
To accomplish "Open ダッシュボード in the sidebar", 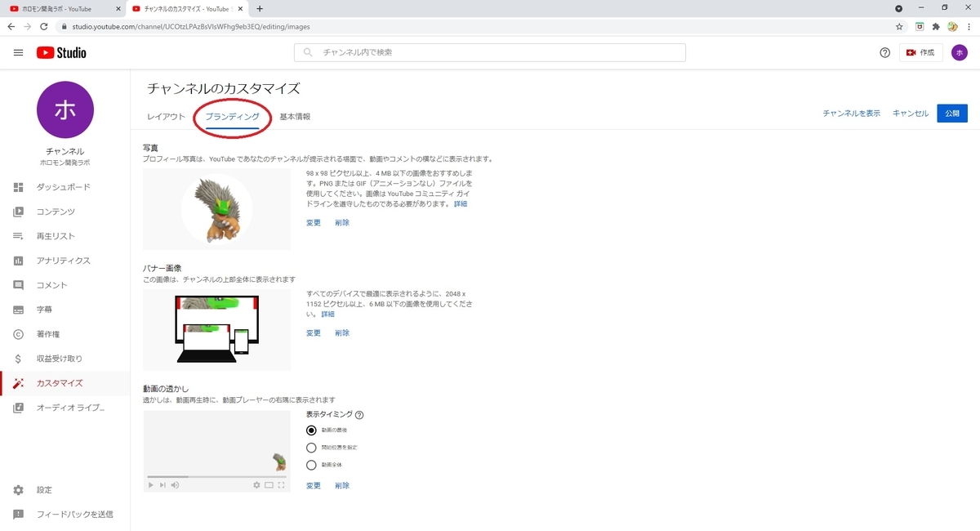I will pos(65,187).
